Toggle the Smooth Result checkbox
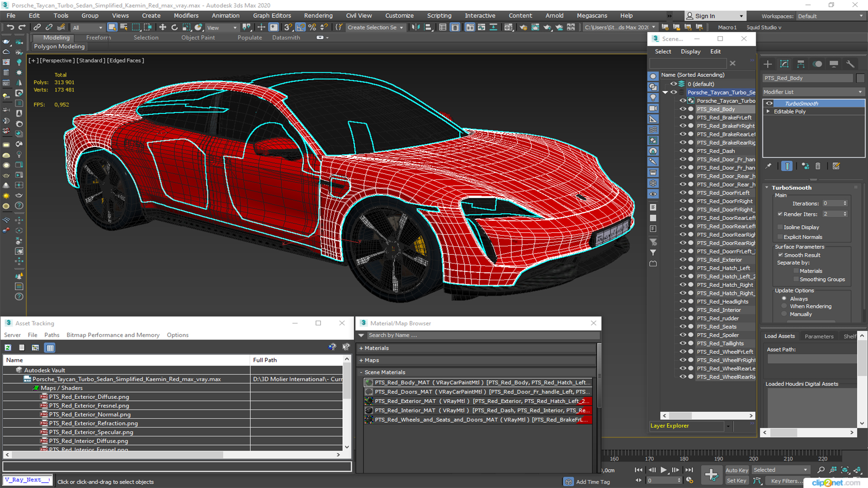Screen dimensions: 868x488 (x=780, y=255)
